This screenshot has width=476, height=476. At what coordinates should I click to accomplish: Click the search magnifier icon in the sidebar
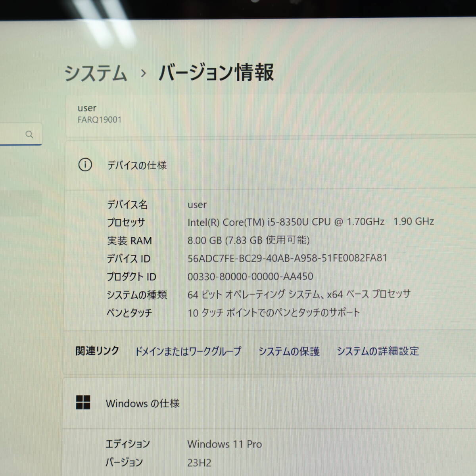(x=29, y=134)
